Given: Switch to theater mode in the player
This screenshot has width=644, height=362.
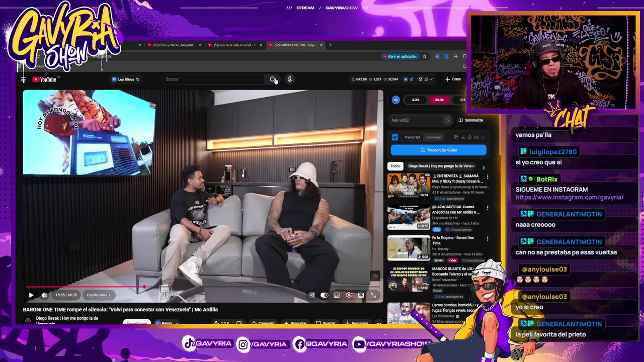Looking at the screenshot, I should [x=361, y=295].
